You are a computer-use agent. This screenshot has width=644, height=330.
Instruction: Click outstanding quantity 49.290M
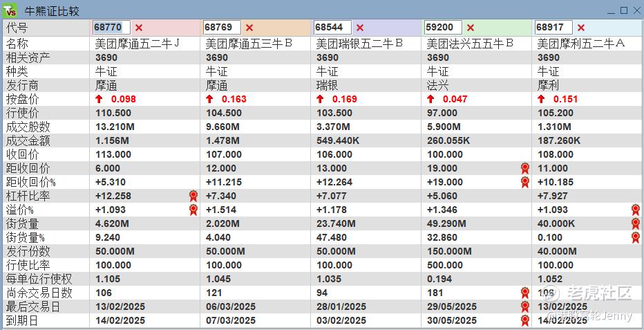pos(446,223)
